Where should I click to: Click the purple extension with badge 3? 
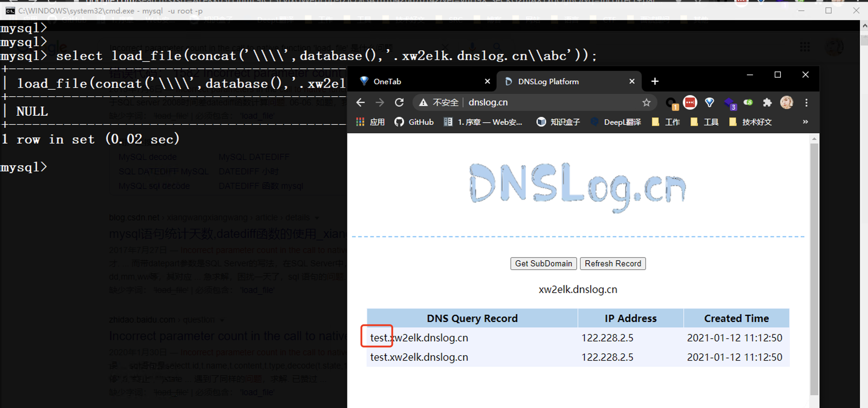click(x=729, y=103)
